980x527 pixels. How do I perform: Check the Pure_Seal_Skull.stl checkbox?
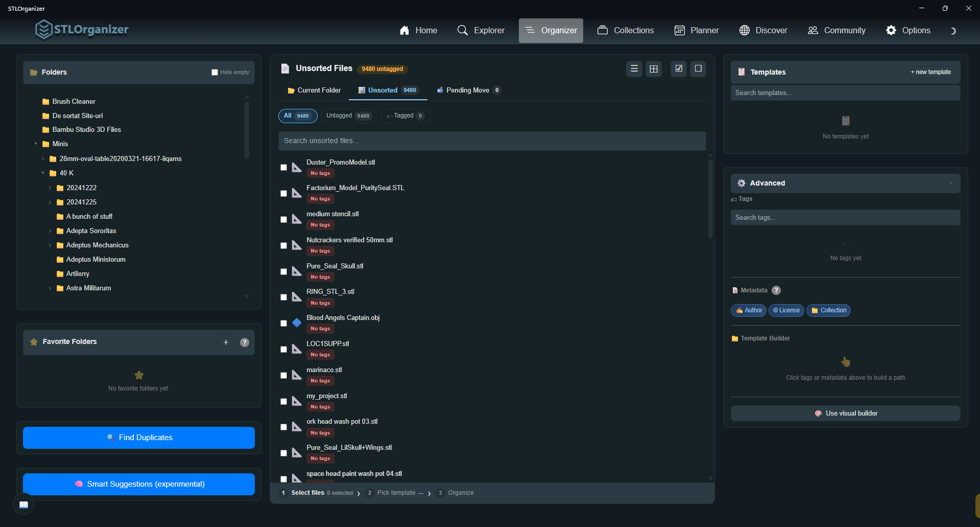[x=283, y=272]
